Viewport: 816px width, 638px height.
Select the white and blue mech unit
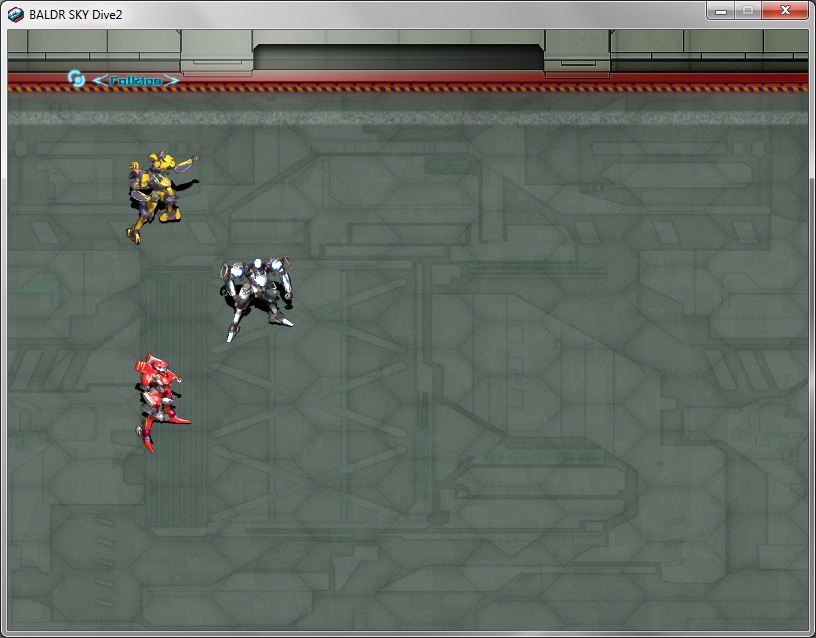coord(257,298)
